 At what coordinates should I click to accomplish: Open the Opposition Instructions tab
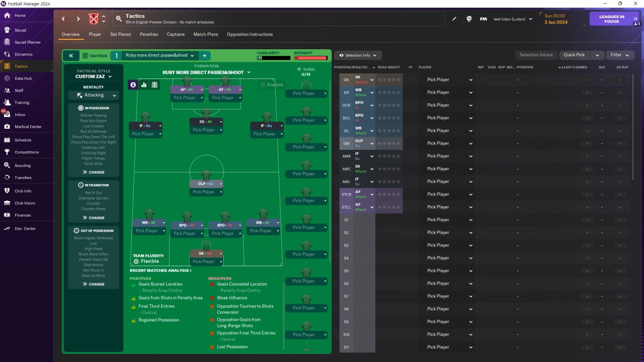(250, 34)
